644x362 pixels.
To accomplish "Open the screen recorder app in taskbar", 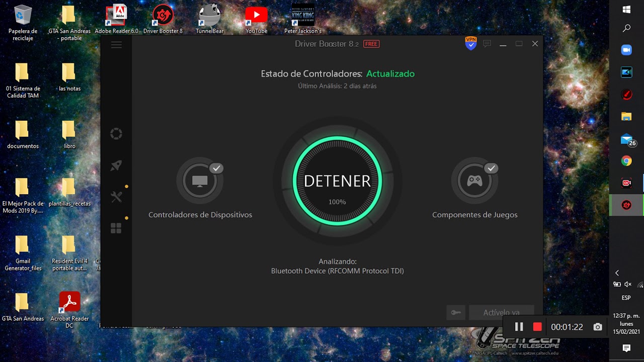I will coord(626,183).
